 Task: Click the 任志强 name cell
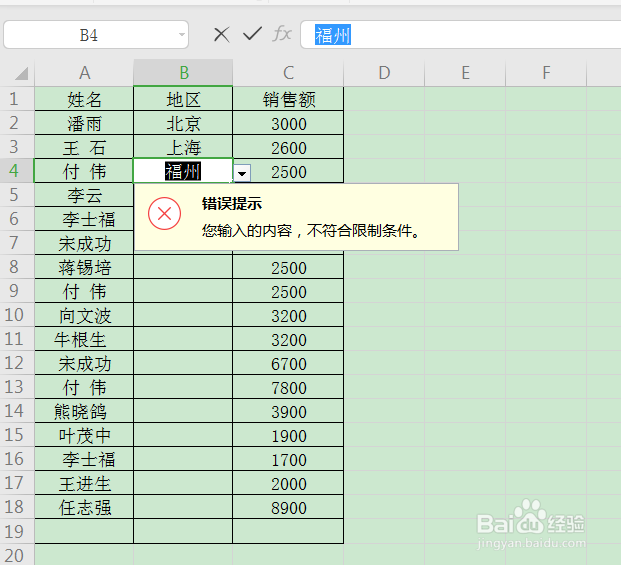click(84, 507)
